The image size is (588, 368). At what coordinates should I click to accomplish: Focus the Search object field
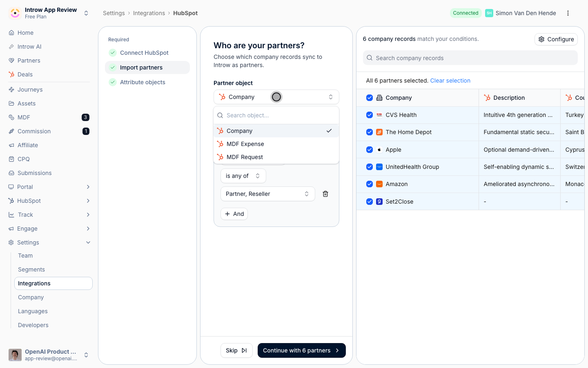coord(276,115)
